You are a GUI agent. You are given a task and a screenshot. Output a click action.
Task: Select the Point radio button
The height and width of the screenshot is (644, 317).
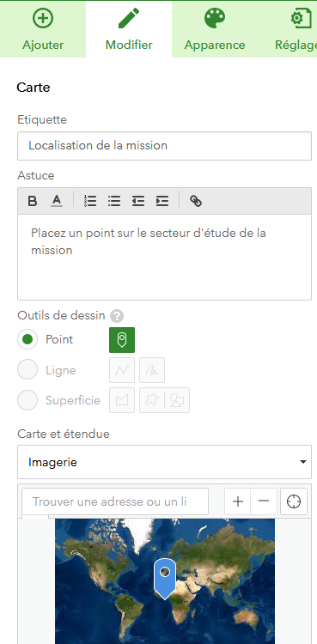pyautogui.click(x=27, y=340)
